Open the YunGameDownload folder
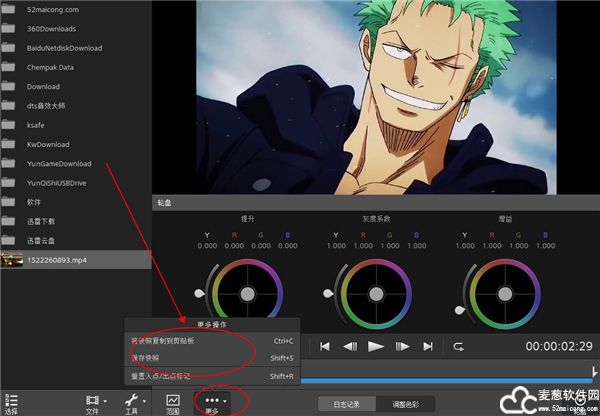Image resolution: width=600 pixels, height=416 pixels. click(x=59, y=164)
